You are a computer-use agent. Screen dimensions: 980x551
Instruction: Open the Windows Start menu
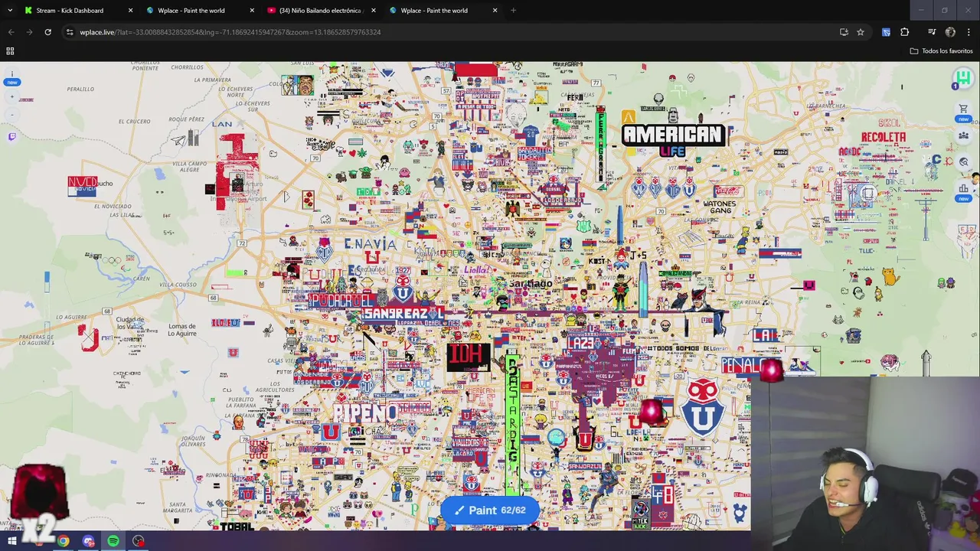[x=12, y=541]
